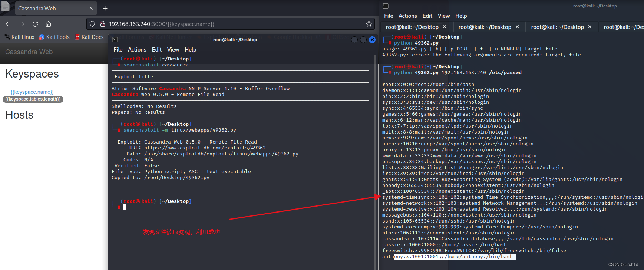Open File menu in right terminal
The image size is (644, 270).
click(x=389, y=16)
